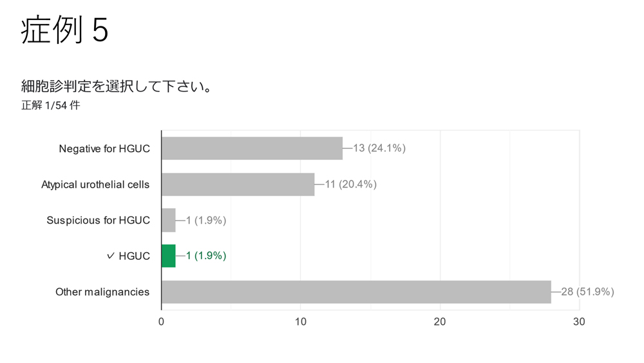Click the 28 (51.9%) value label
This screenshot has height=363, width=644.
588,292
